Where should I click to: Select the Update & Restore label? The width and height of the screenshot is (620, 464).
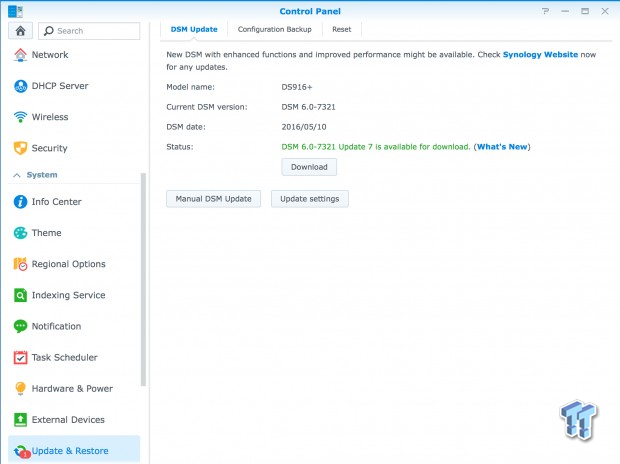coord(70,451)
